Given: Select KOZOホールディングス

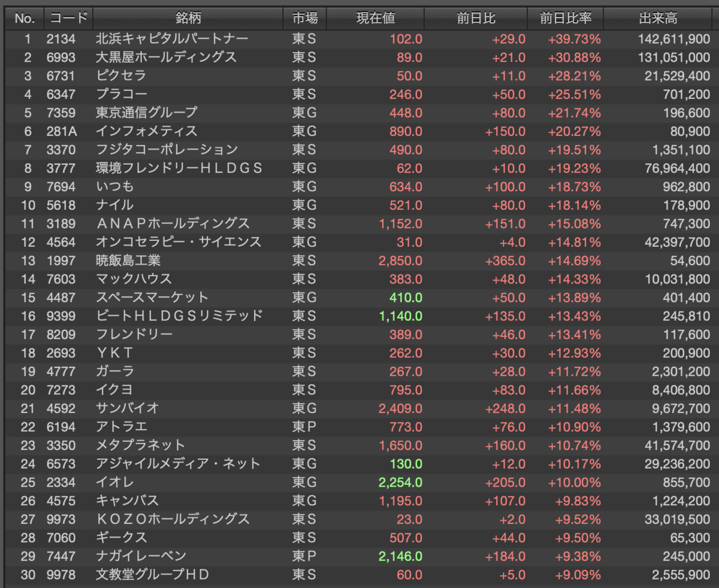Looking at the screenshot, I should 173,519.
